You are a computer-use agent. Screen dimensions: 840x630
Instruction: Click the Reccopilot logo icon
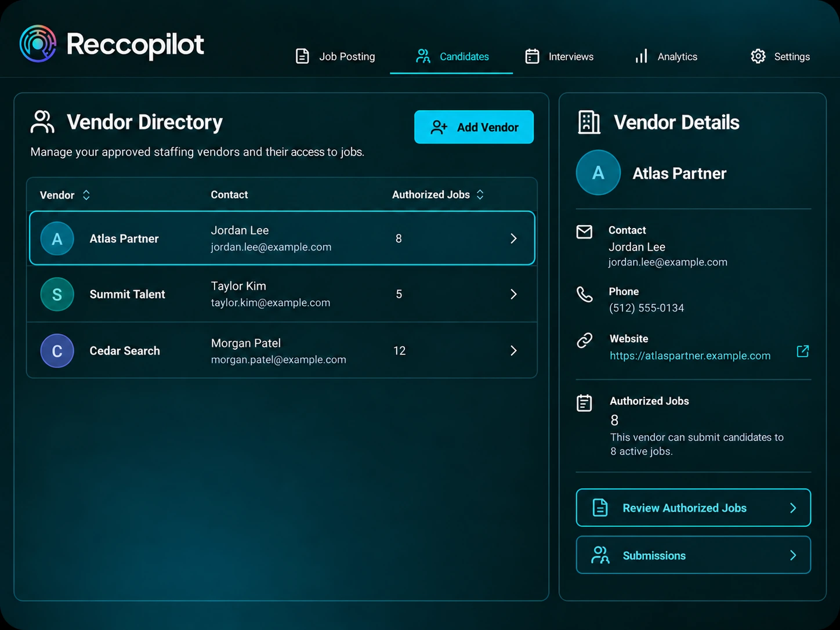point(38,44)
